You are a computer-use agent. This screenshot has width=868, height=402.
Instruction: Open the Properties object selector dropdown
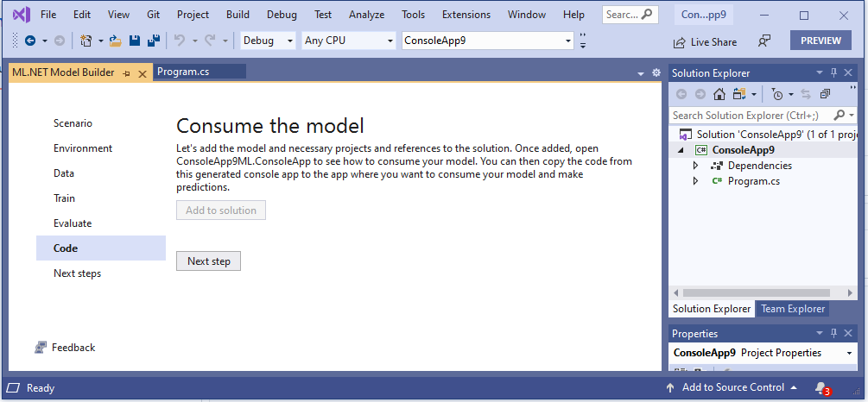point(849,354)
